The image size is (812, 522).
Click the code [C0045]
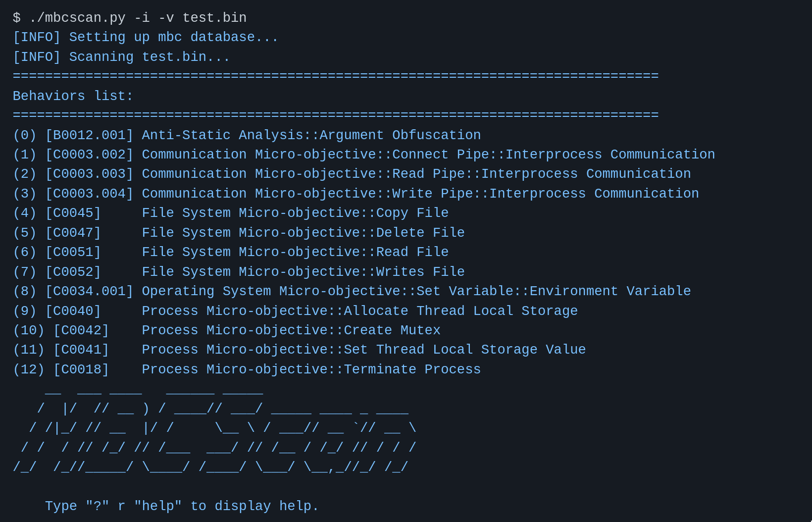click(x=73, y=213)
